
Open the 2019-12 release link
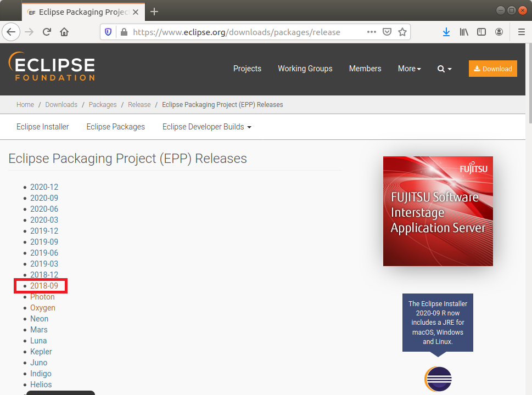point(44,231)
